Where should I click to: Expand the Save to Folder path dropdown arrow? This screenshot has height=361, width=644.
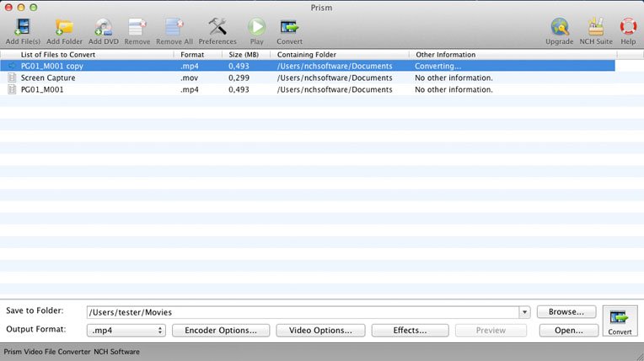[x=524, y=312]
